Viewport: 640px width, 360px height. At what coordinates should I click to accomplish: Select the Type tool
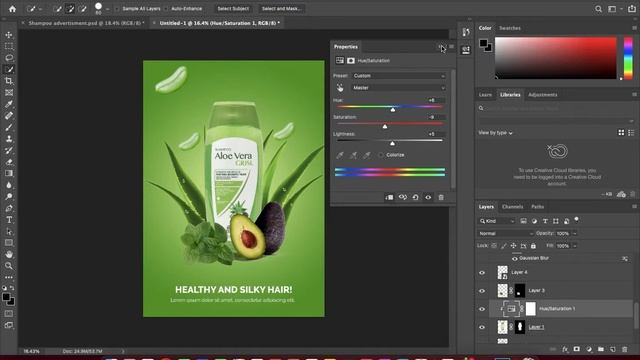(9, 220)
